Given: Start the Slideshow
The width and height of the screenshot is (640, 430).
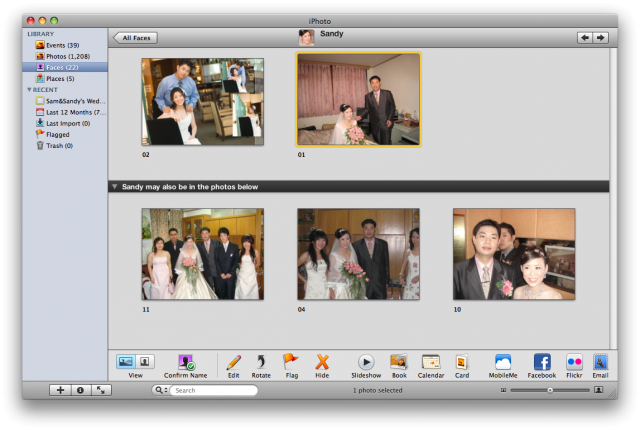Looking at the screenshot, I should [366, 362].
